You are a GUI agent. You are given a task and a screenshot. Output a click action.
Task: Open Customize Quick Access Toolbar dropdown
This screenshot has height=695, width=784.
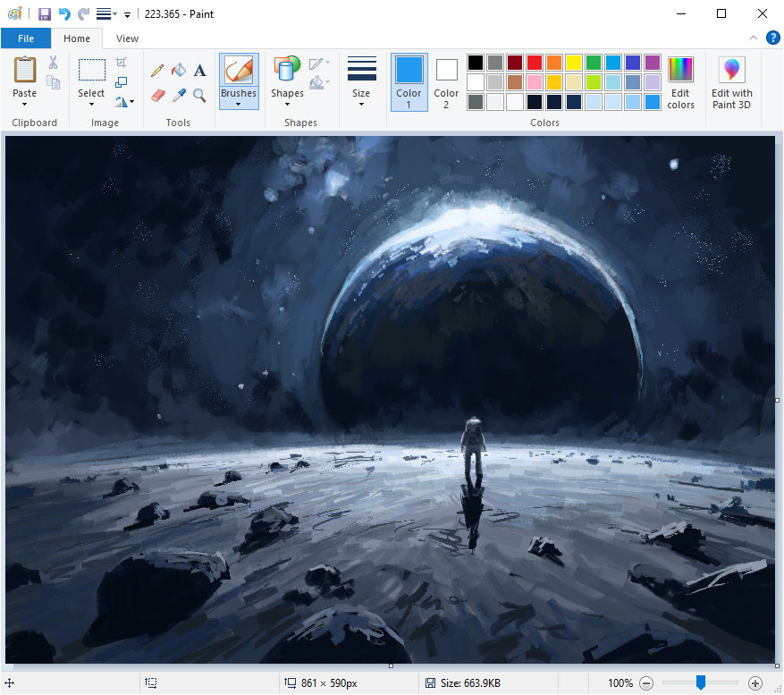point(128,15)
